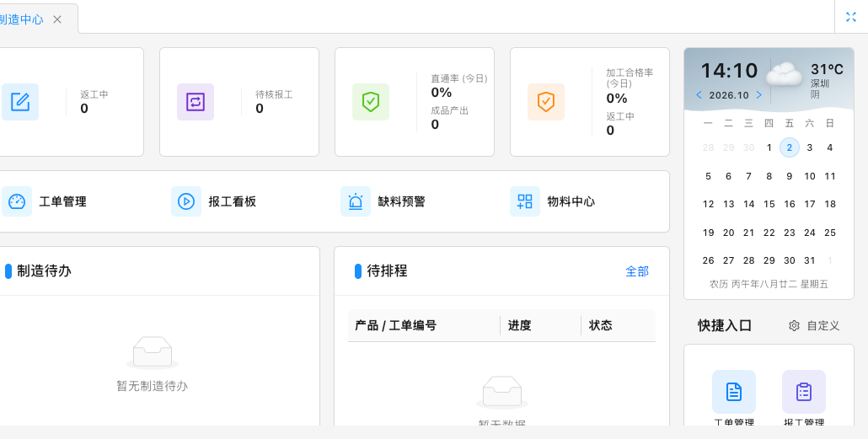868x439 pixels.
Task: Click the 2026.10 month label
Action: (728, 95)
